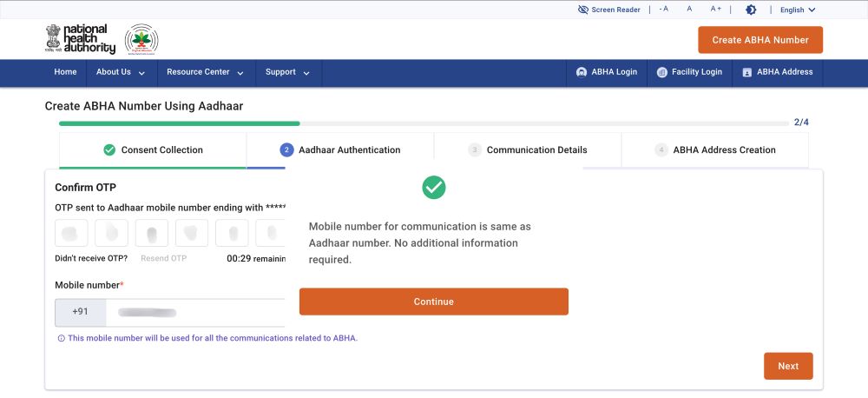Click the Screen Reader crossed-eye icon
868x398 pixels.
point(583,10)
